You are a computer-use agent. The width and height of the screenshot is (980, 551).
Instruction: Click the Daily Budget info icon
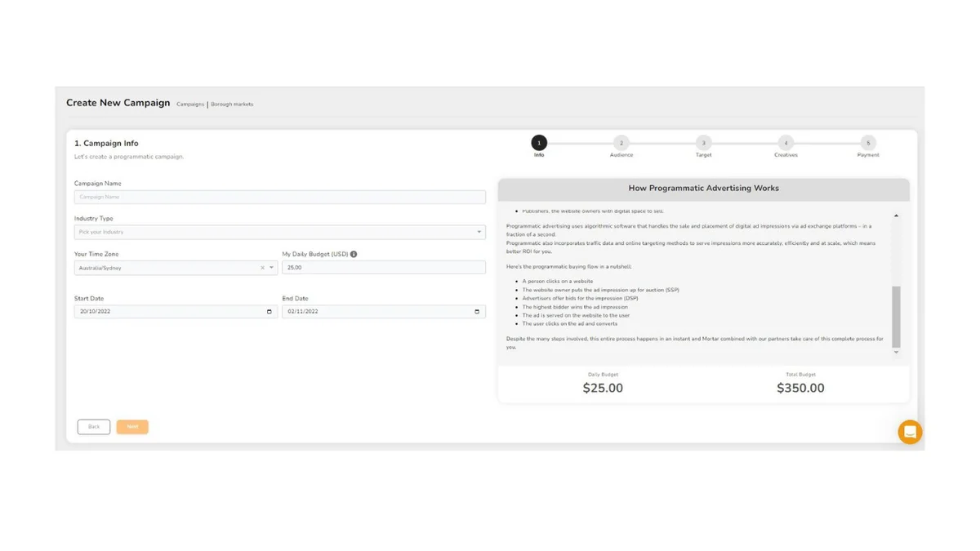(x=354, y=254)
